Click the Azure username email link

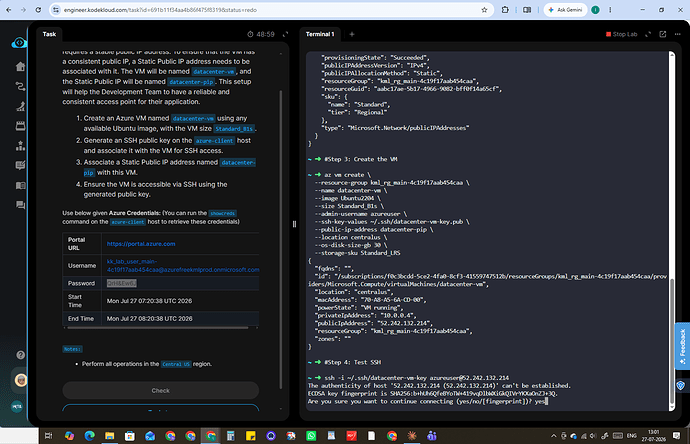(x=183, y=265)
